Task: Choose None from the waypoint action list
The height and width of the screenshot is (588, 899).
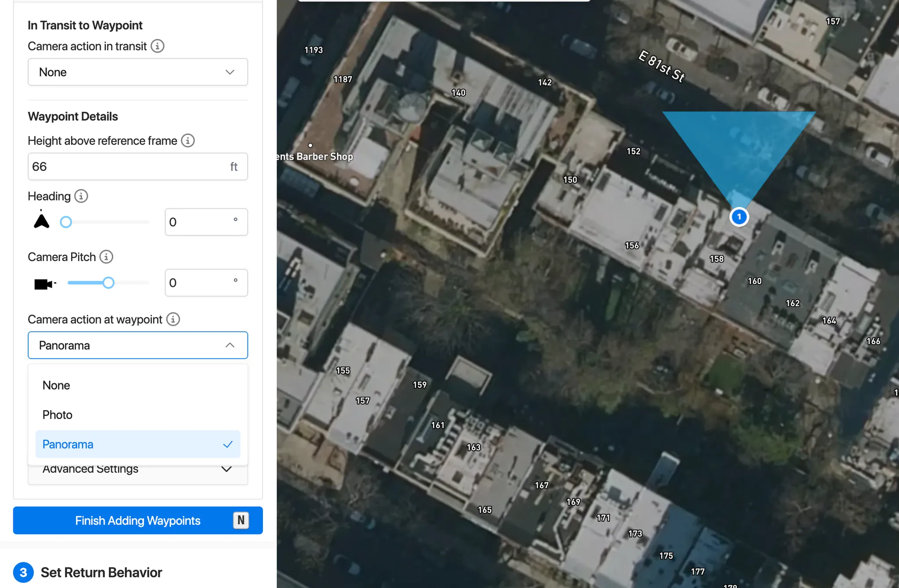Action: [x=138, y=385]
